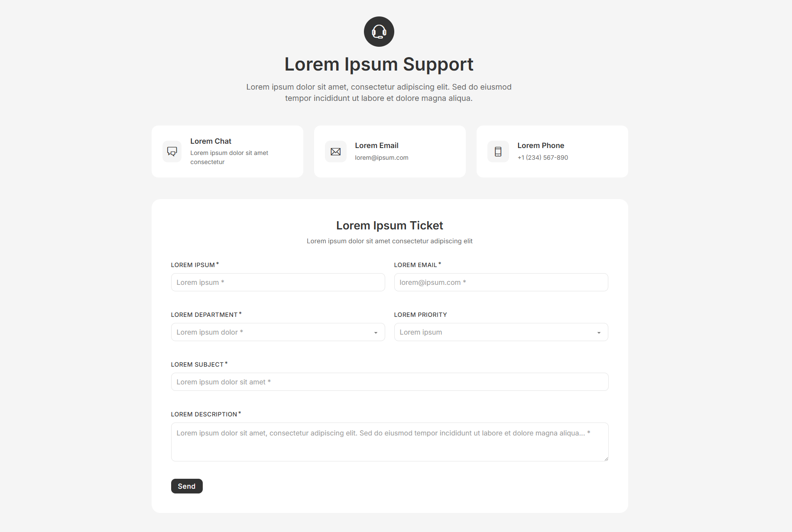Click the lorem@ipsum.com address in the email card
This screenshot has height=532, width=792.
381,158
